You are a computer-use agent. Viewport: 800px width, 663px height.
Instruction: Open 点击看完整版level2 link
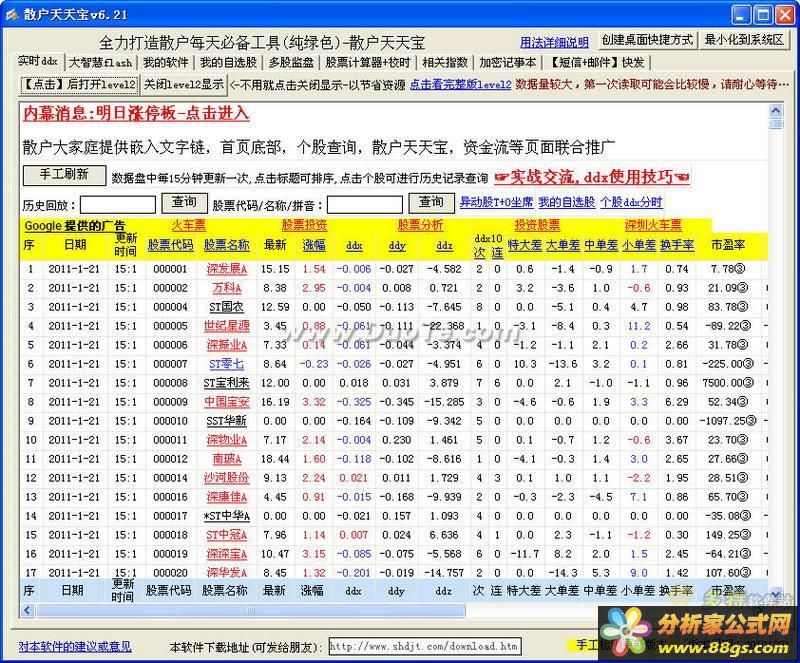(460, 84)
